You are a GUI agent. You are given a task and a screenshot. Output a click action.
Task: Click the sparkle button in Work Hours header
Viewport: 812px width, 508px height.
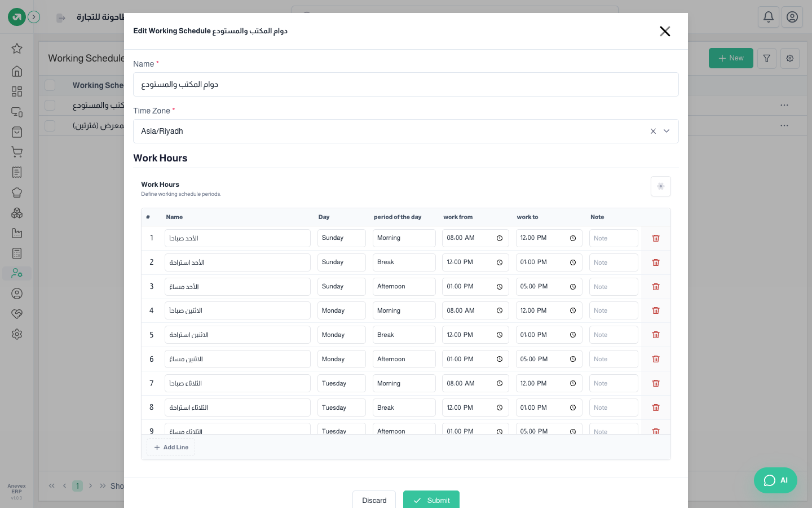click(x=661, y=186)
